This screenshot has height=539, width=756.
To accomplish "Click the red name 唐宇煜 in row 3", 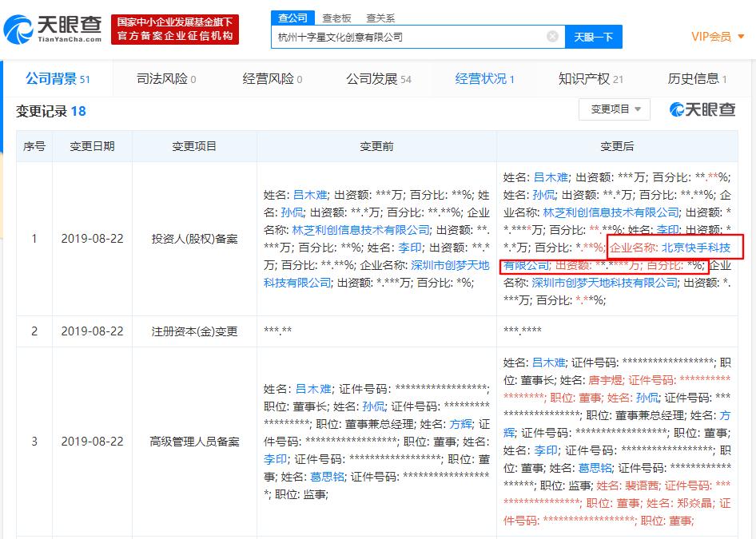I will [x=606, y=380].
